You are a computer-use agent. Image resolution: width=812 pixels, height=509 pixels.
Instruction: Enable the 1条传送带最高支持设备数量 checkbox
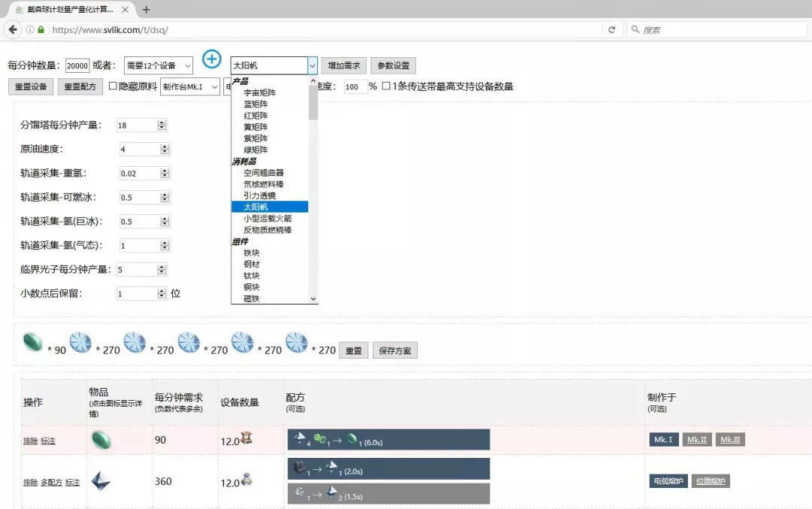(x=386, y=86)
